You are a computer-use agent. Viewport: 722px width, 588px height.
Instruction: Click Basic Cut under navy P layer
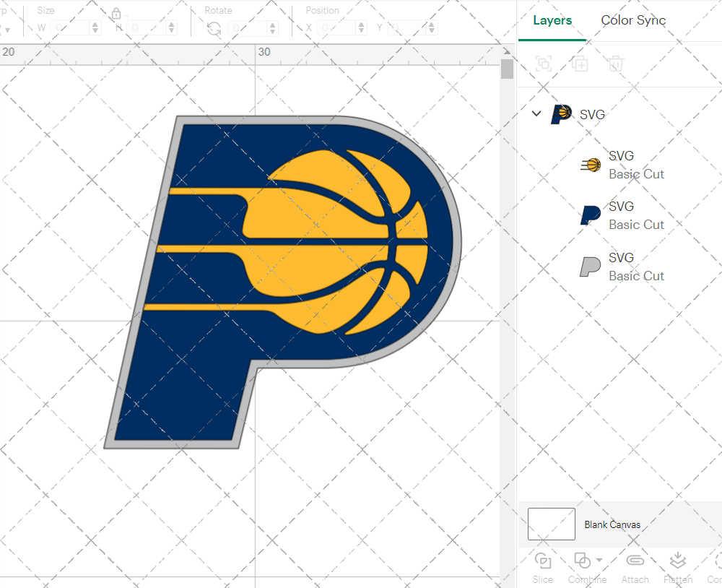[x=636, y=225]
